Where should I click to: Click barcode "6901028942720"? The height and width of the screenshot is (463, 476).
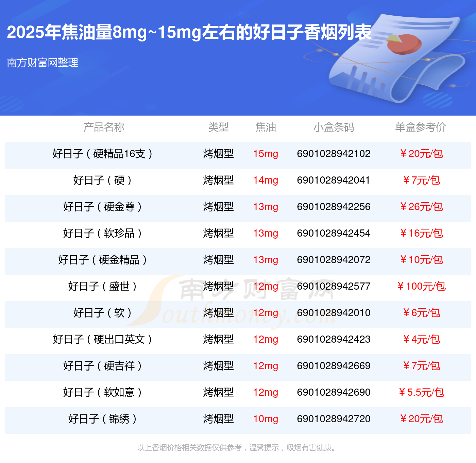pos(334,419)
